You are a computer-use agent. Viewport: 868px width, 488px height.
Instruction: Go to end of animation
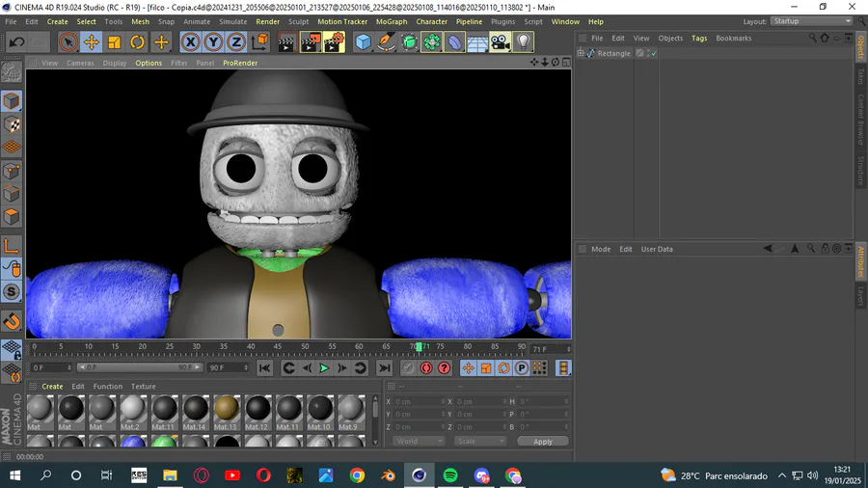[x=384, y=368]
